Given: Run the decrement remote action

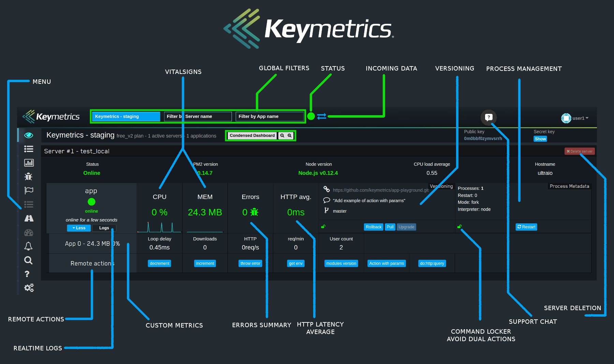Looking at the screenshot, I should (x=160, y=263).
